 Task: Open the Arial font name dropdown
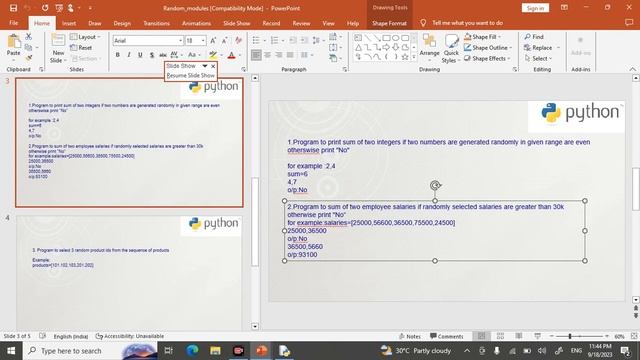coord(180,40)
